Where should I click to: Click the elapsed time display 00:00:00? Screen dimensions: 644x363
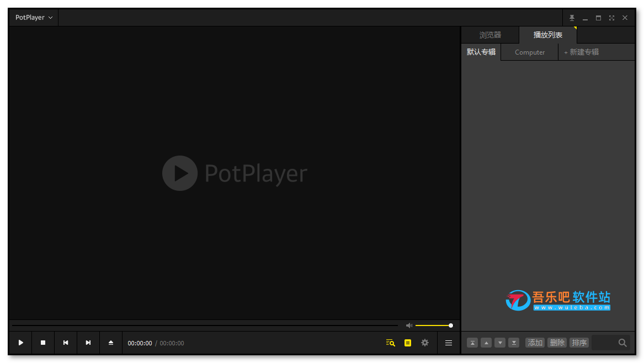(140, 343)
